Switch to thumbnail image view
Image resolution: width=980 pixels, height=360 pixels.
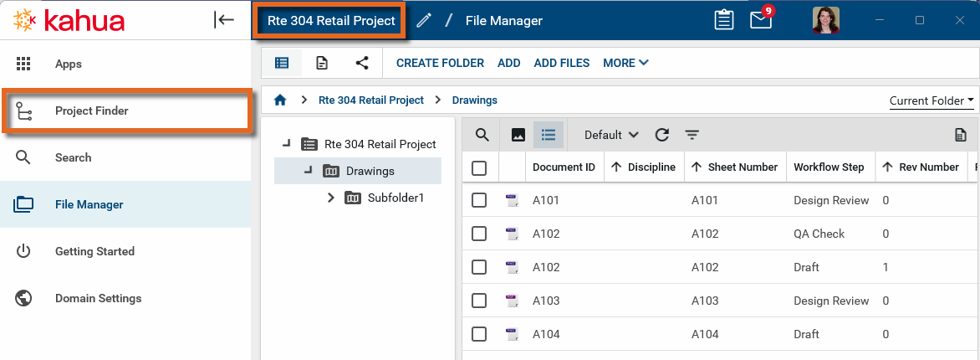[x=518, y=135]
